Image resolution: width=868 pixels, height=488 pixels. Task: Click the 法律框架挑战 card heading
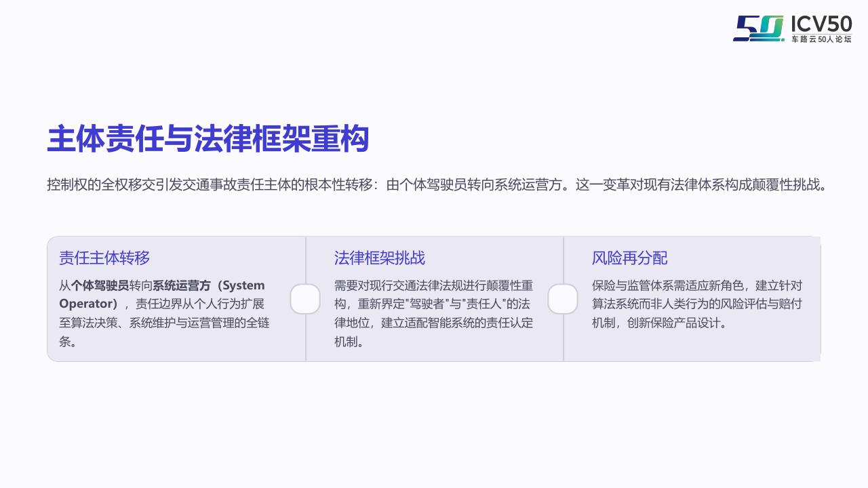click(380, 258)
